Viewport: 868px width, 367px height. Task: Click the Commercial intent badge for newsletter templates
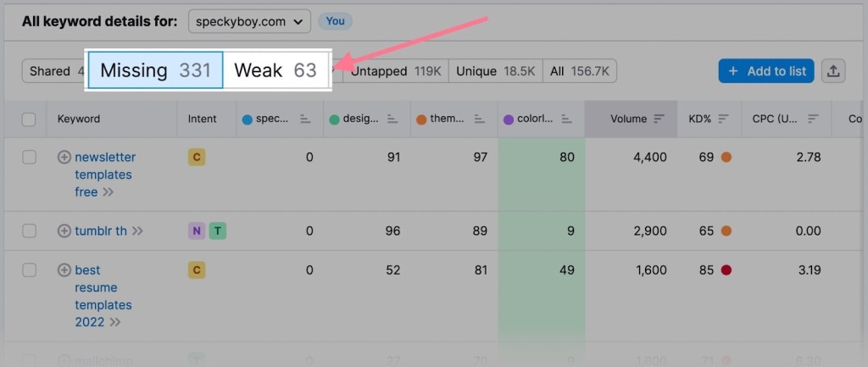pos(197,157)
